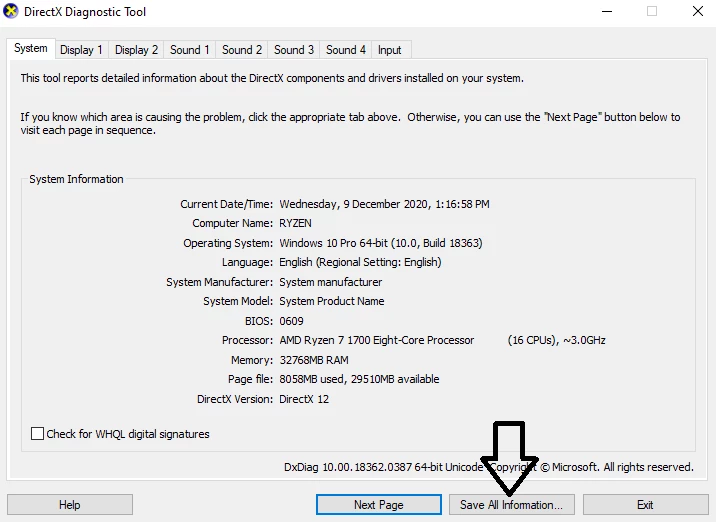The image size is (716, 522).
Task: Go to the Sound 1 tab
Action: [190, 50]
